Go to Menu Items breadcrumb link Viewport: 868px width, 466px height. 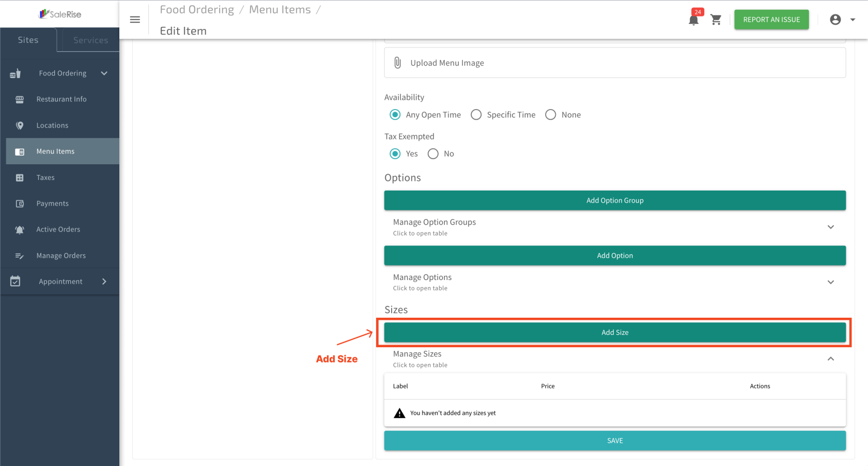(x=280, y=10)
